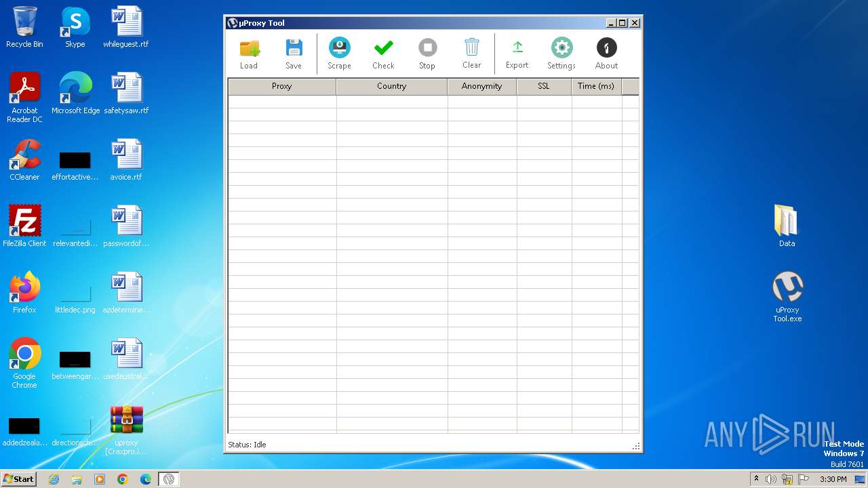Select the Skype desktop shortcut
Image resolution: width=868 pixels, height=488 pixels.
75,27
